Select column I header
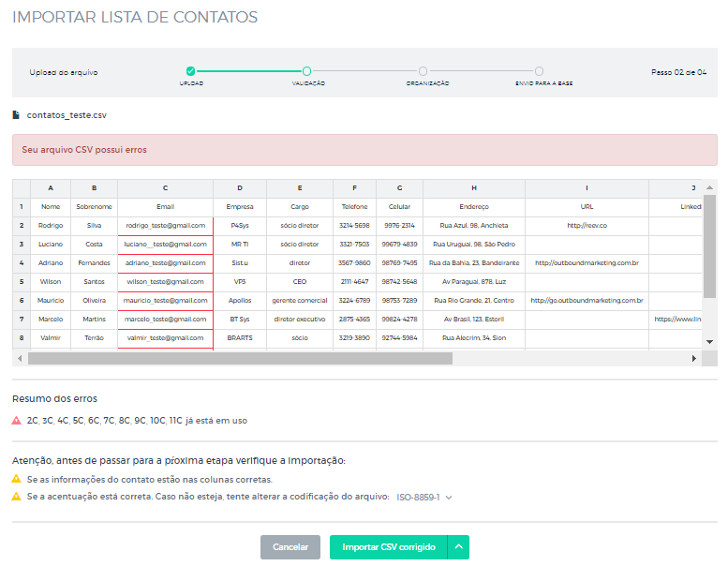The height and width of the screenshot is (566, 728). [587, 188]
